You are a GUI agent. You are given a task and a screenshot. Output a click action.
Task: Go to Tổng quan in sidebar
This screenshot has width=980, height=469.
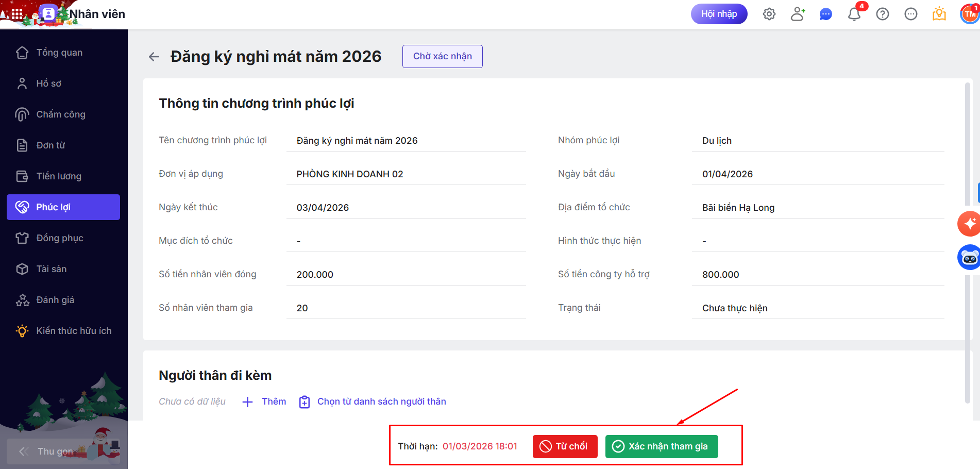[59, 53]
